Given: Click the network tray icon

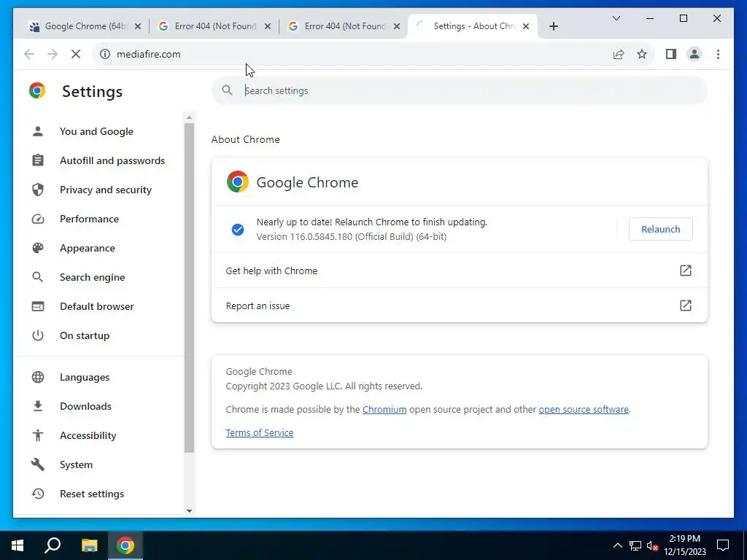Looking at the screenshot, I should (635, 545).
